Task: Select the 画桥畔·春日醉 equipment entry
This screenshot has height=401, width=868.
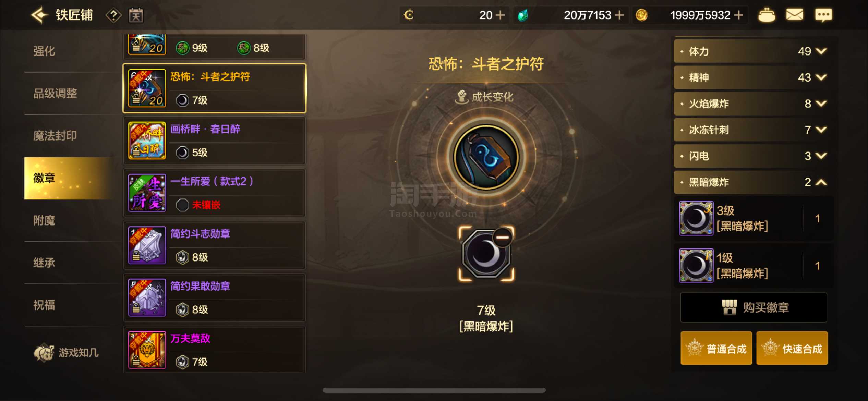Action: pyautogui.click(x=214, y=141)
